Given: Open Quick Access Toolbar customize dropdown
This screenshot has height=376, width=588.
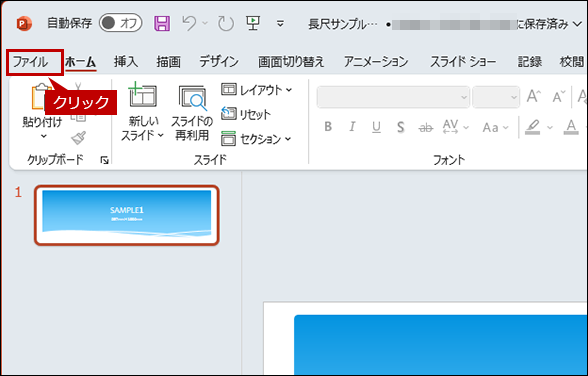Looking at the screenshot, I should 280,24.
